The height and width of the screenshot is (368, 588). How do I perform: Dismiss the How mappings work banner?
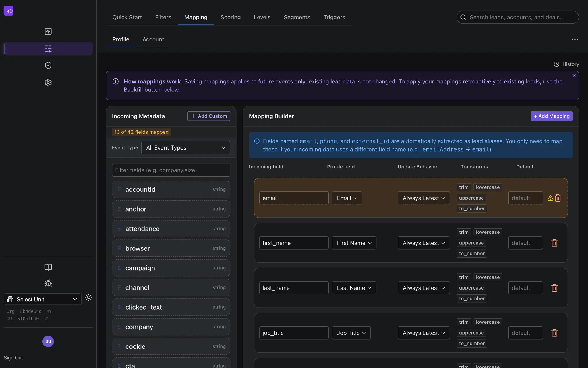[574, 76]
